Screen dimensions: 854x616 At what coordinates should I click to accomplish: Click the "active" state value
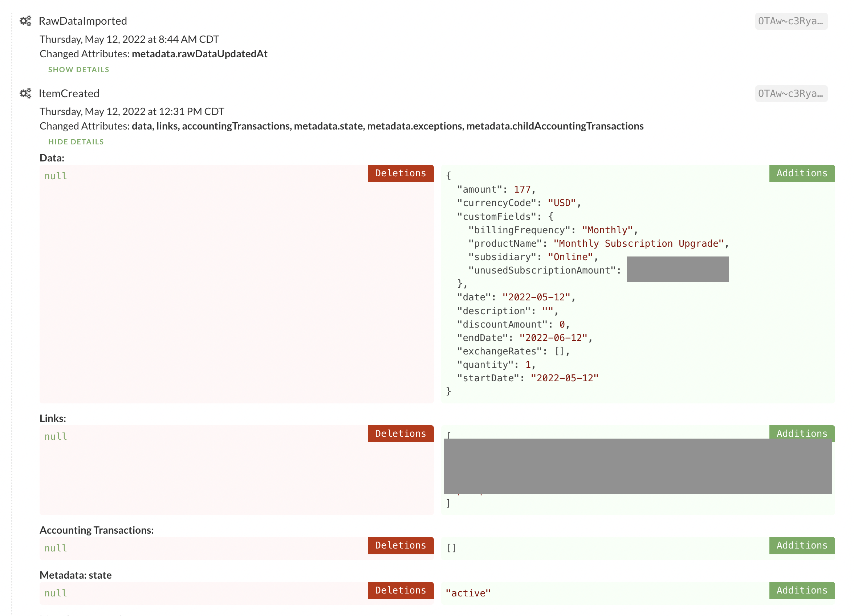click(x=468, y=593)
